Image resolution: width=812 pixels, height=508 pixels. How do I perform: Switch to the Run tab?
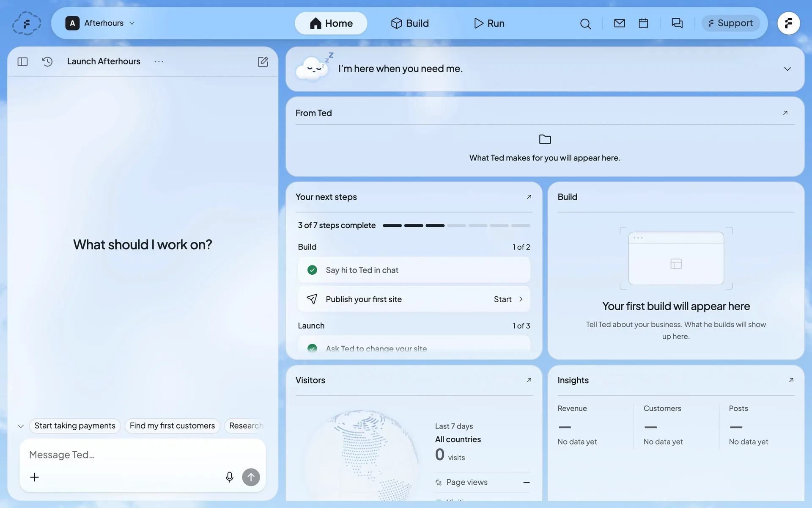(489, 23)
